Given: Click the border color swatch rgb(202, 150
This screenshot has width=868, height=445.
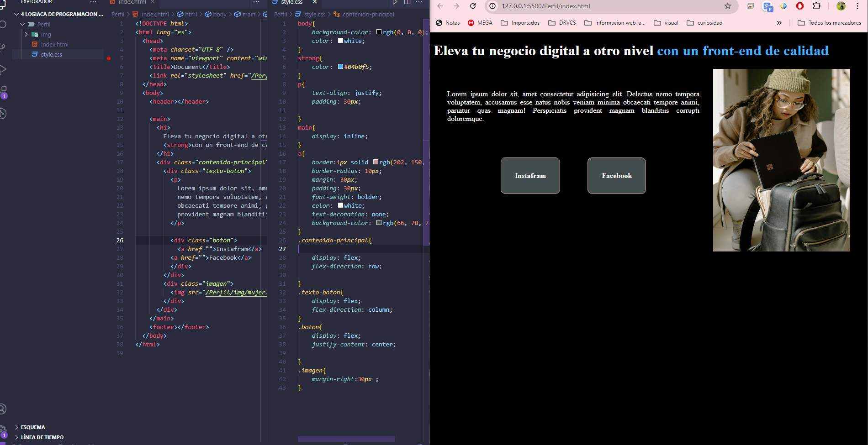Looking at the screenshot, I should [376, 162].
